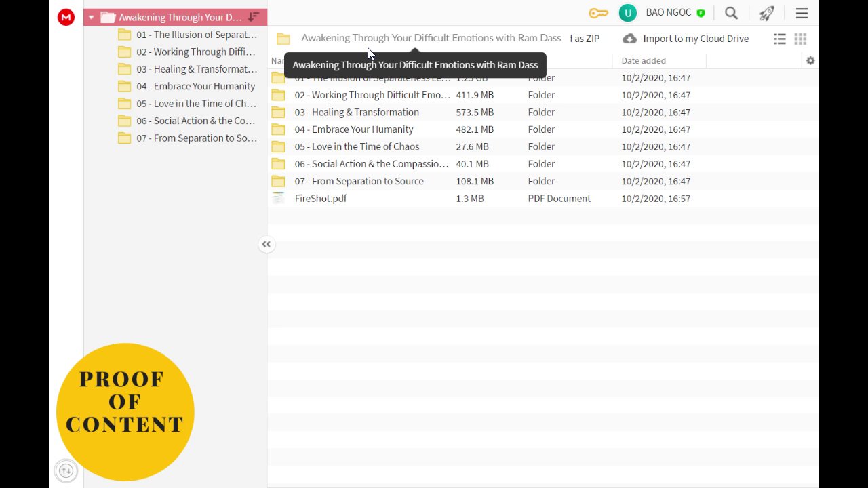Click the breadcrumb folder icon
The image size is (868, 488).
(x=283, y=39)
